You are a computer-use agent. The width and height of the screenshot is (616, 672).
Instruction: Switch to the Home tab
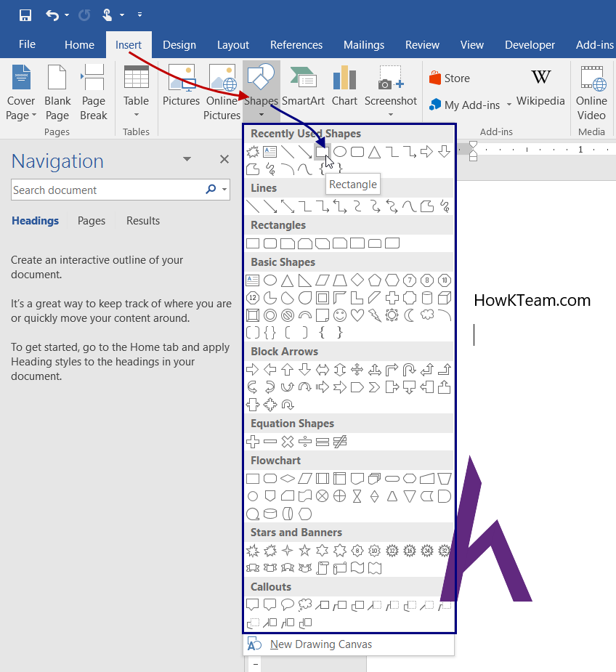(79, 45)
